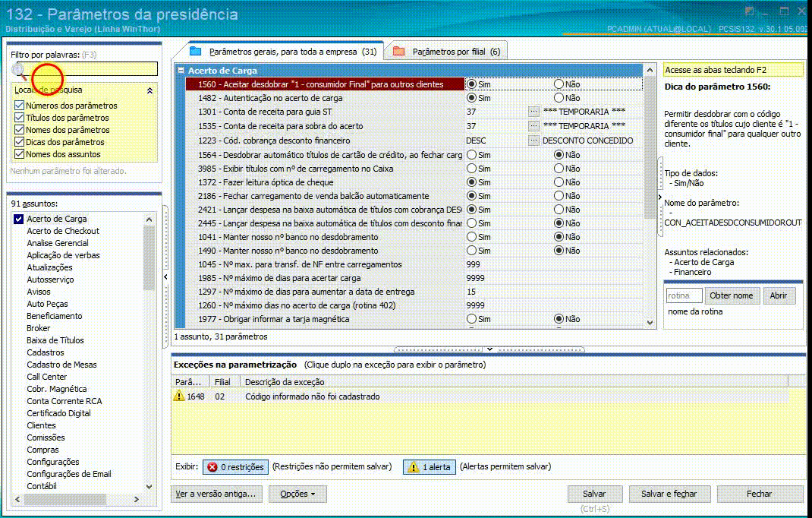Screen dimensions: 812x518
Task: Select Sim for parameter 1977 tarja magnética
Action: 471,319
